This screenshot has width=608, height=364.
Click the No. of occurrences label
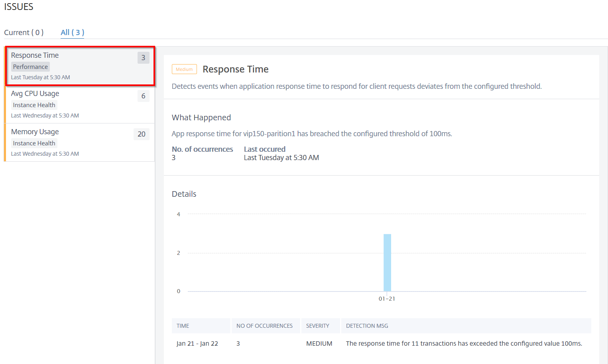(203, 149)
